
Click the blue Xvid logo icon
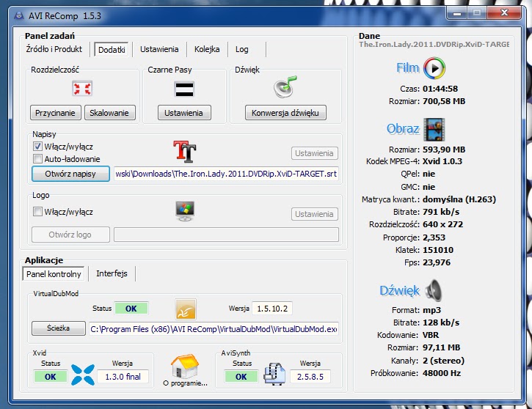pyautogui.click(x=83, y=375)
